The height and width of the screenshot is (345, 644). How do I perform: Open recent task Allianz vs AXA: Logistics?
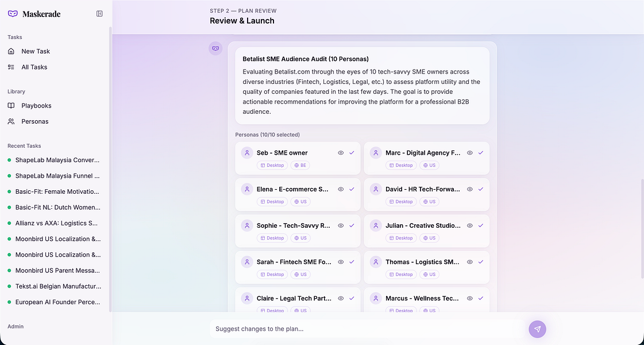[x=54, y=223]
